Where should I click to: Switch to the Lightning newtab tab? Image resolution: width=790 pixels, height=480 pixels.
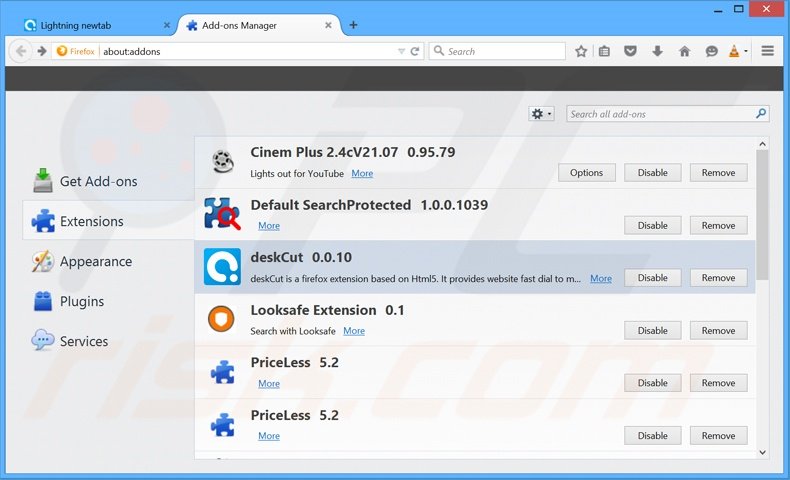pos(90,25)
